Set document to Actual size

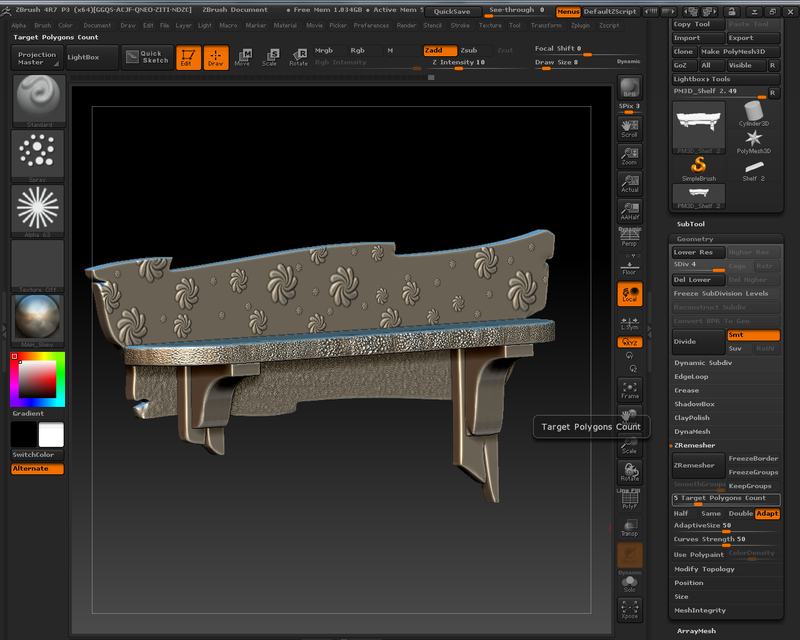tap(630, 184)
